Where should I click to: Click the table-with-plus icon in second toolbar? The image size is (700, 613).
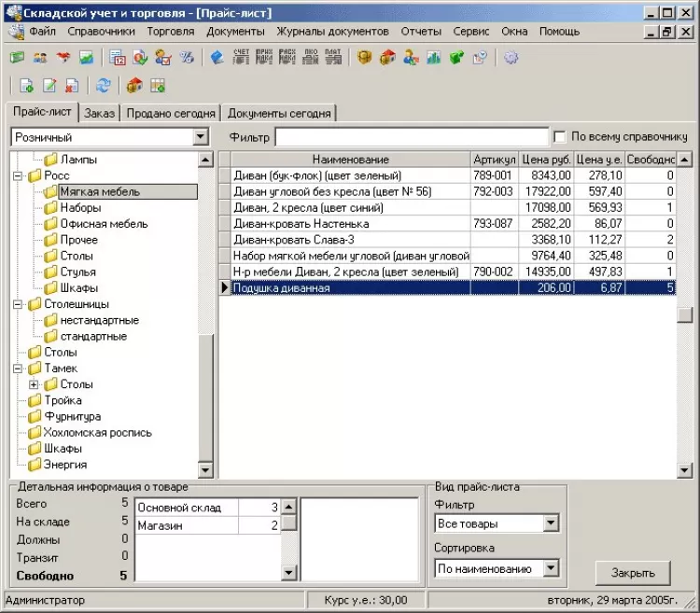[158, 85]
